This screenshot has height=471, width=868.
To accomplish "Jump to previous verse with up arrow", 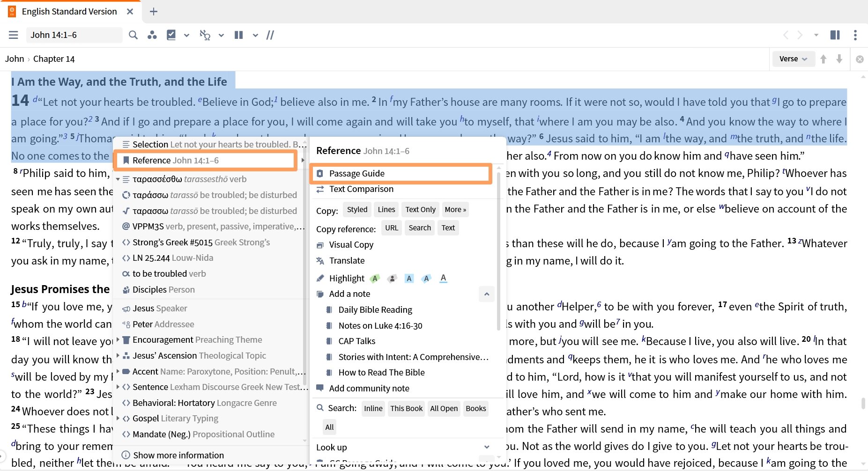I will 823,59.
